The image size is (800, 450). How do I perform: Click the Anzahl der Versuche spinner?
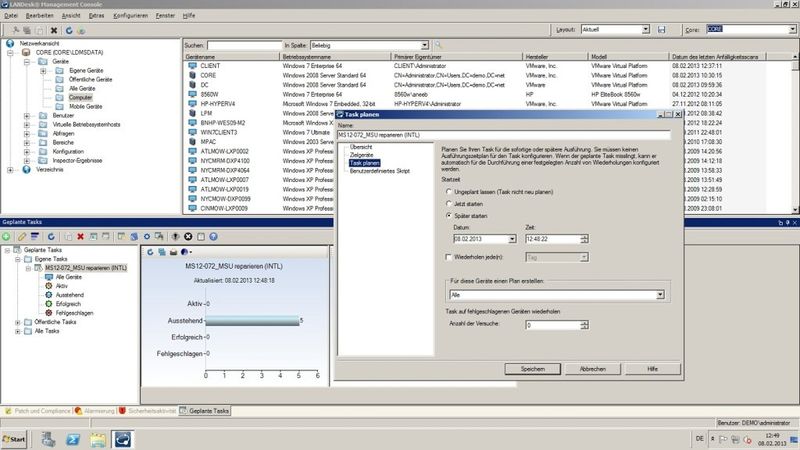click(x=584, y=325)
